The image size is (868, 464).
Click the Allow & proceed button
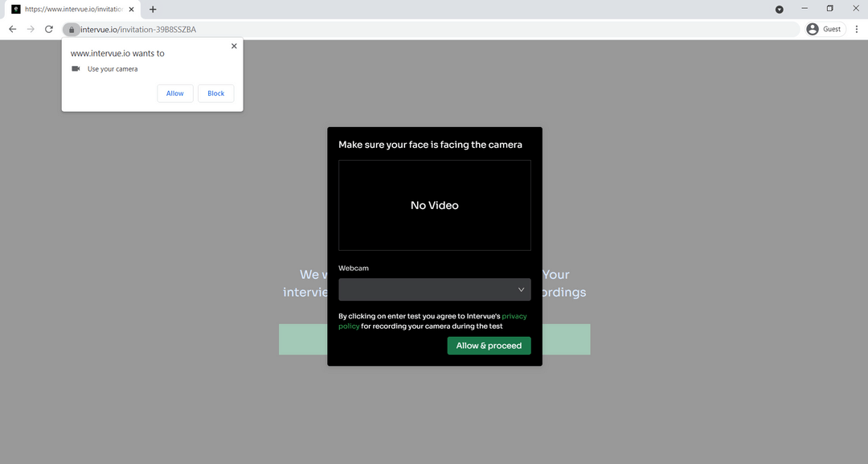point(489,345)
